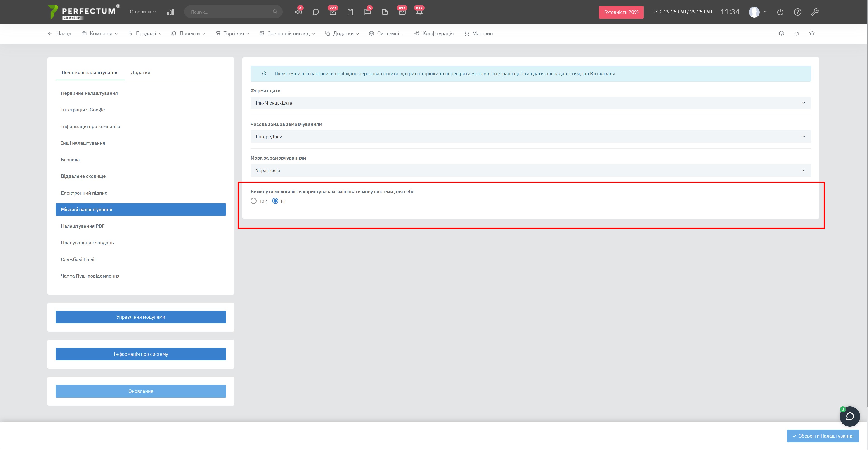This screenshot has width=868, height=450.
Task: Click the Управління модулями button
Action: coord(140,317)
